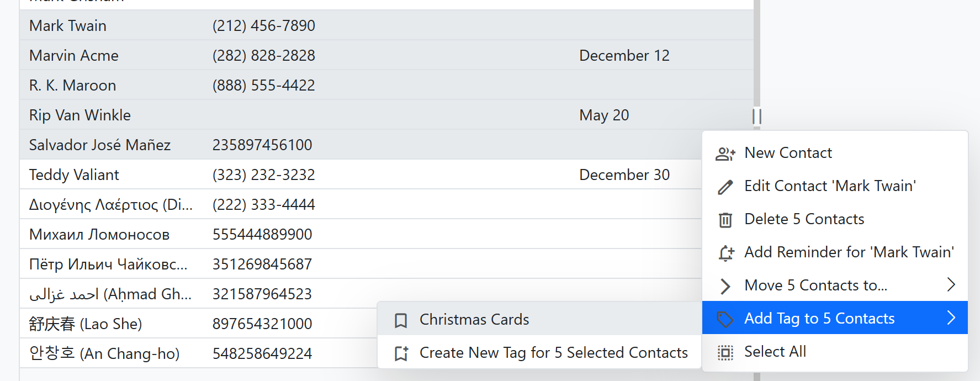980x381 pixels.
Task: Click the pencil icon for editing Mark Twain
Action: (725, 186)
